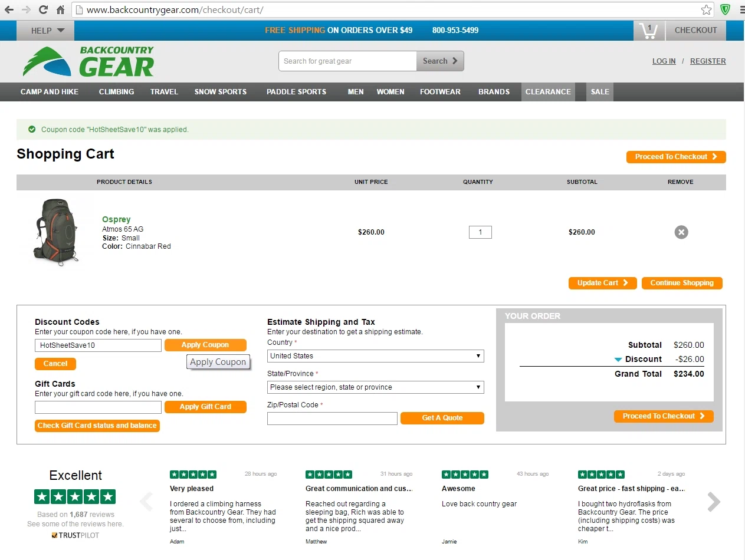Click Continue Shopping button
The image size is (745, 560).
click(682, 283)
